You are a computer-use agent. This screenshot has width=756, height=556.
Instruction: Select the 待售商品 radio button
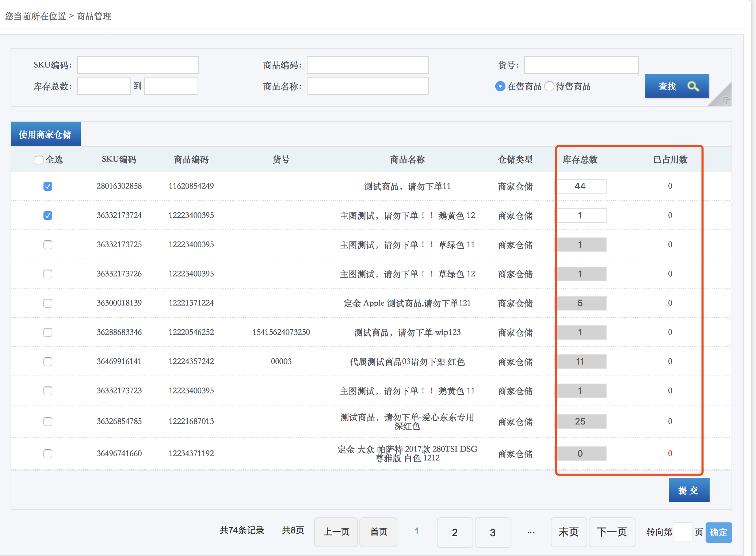coord(549,87)
